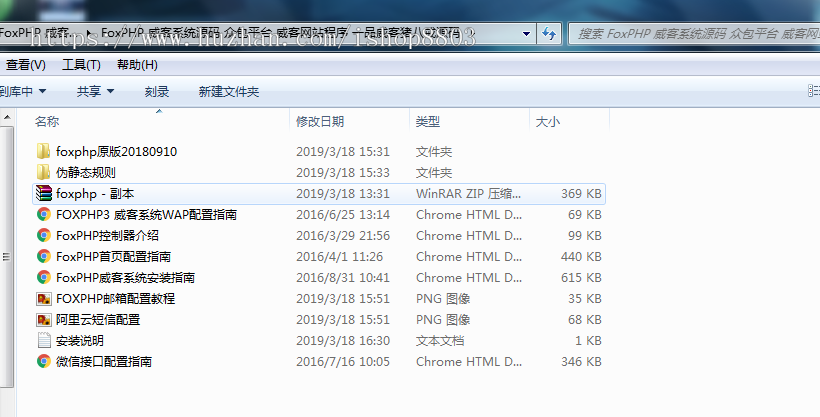The width and height of the screenshot is (820, 417).
Task: Click the 刻录 toolbar button
Action: pos(157,92)
